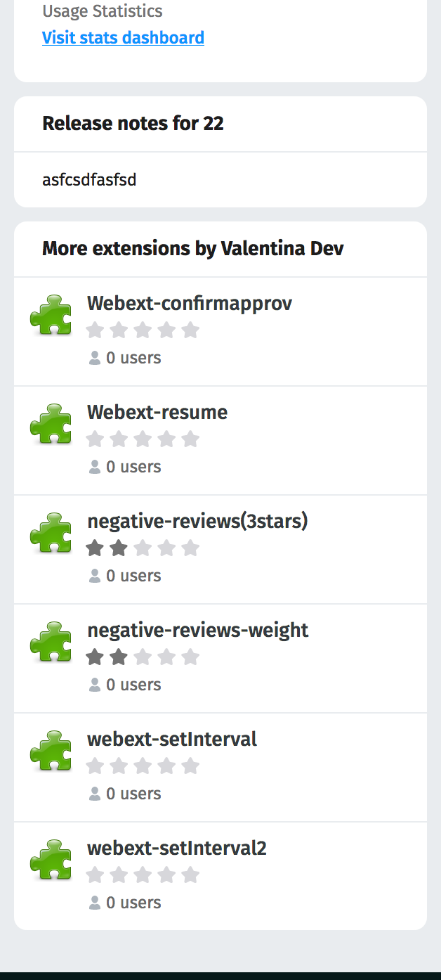This screenshot has height=980, width=441.
Task: Open the negative-reviews-weight extension page
Action: (x=198, y=631)
